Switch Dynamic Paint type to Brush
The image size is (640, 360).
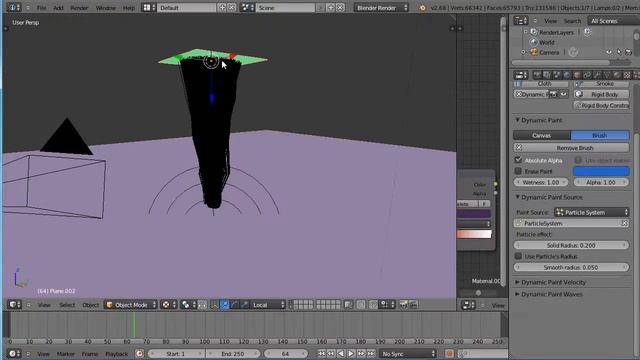point(600,135)
